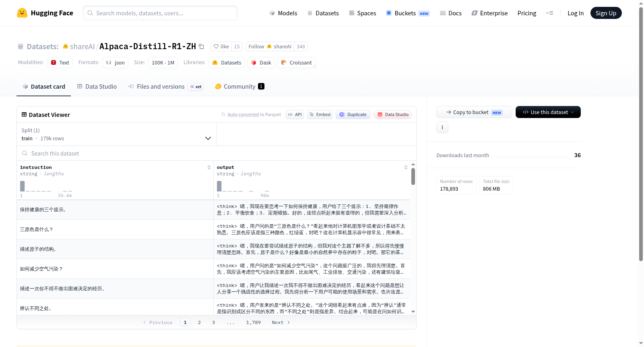Open Enterprise in the top navigation
644x347 pixels.
(489, 13)
